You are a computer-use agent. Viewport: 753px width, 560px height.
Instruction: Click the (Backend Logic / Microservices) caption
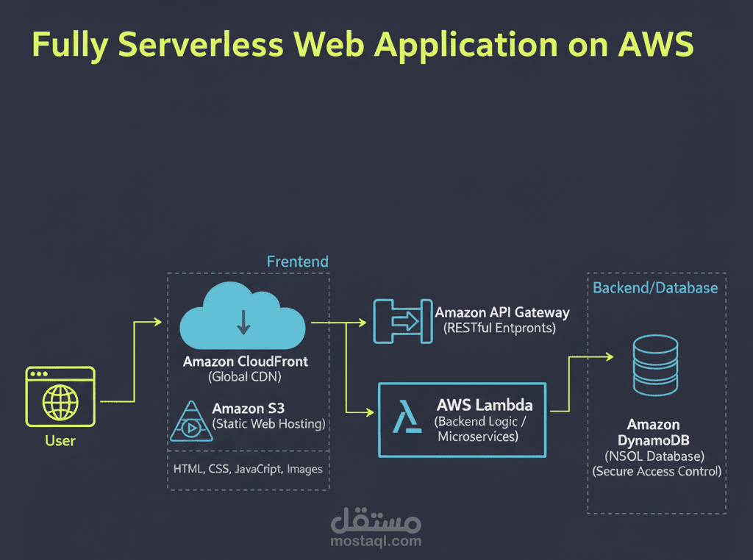tap(479, 428)
